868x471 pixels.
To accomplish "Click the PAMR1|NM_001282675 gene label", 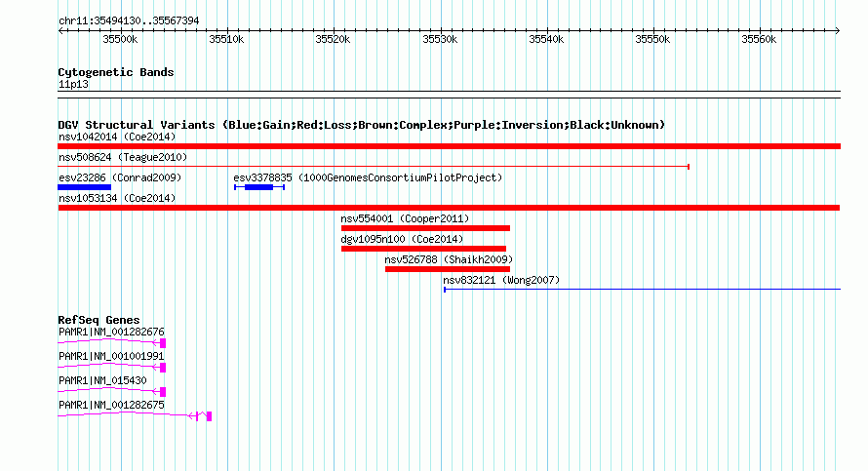I will point(111,405).
